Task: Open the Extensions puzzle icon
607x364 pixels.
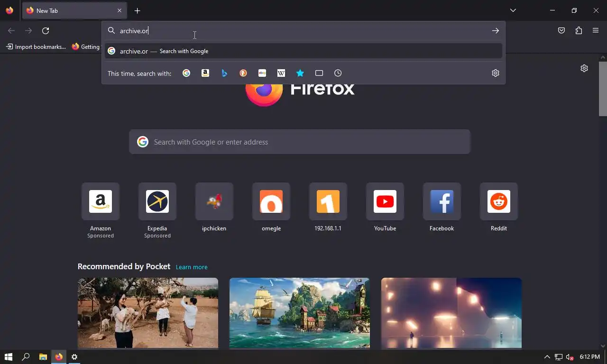Action: click(x=579, y=31)
